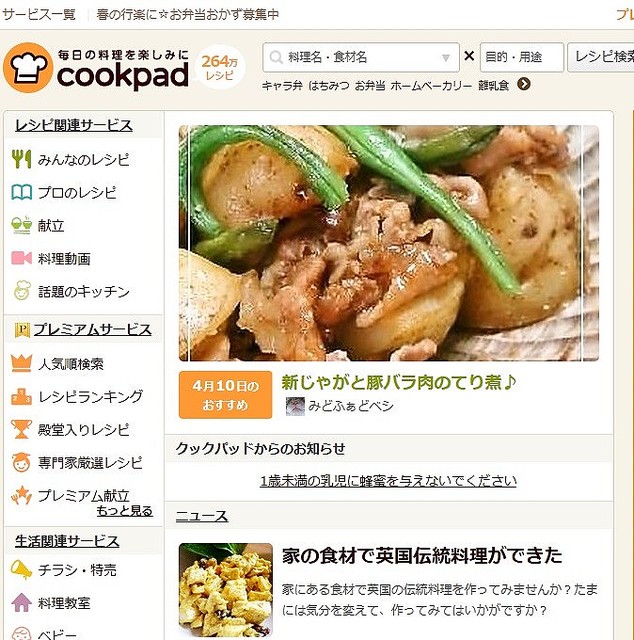Click the fork and knife みんなのレシピ icon
Viewport: 634px width, 640px height.
21,159
